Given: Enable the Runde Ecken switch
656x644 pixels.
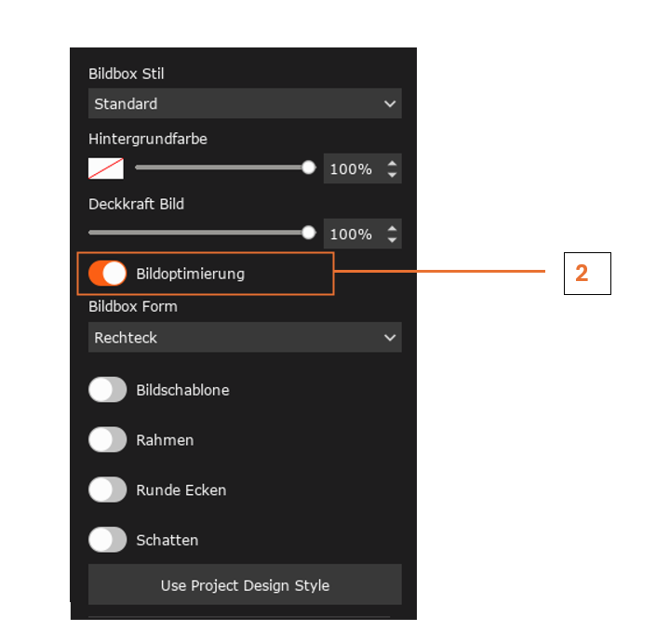Looking at the screenshot, I should click(108, 490).
